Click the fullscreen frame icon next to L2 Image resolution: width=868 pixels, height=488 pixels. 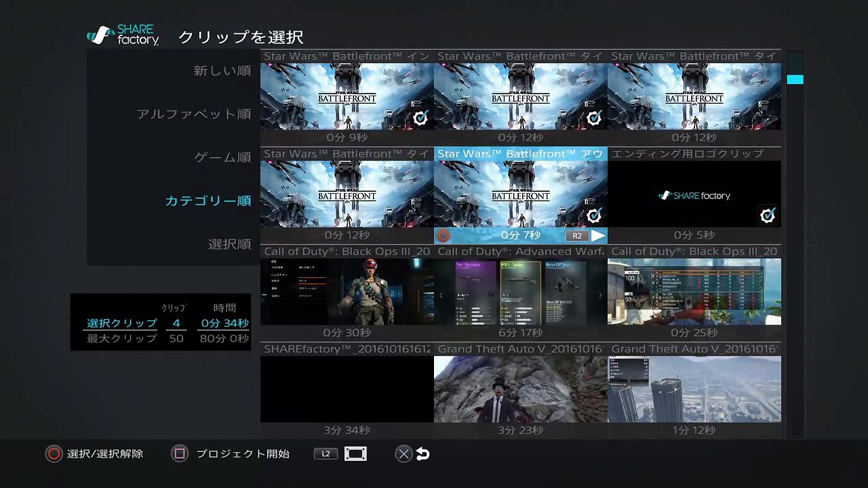tap(355, 454)
